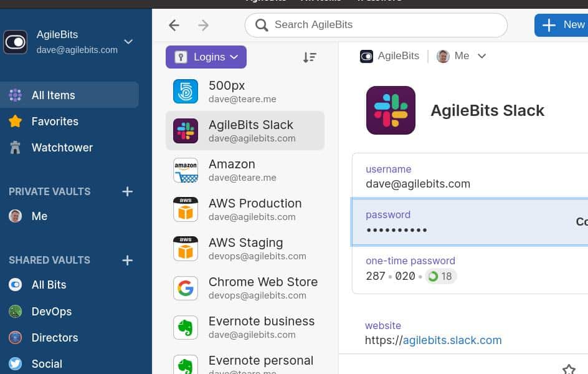Image resolution: width=588 pixels, height=374 pixels.
Task: Click the dave@agilebits.com account email
Action: point(77,50)
